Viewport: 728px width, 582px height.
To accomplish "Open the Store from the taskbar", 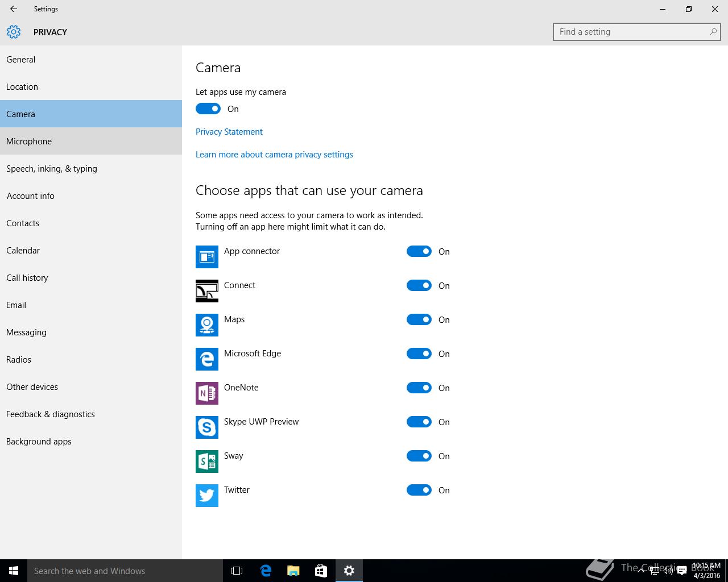I will pyautogui.click(x=321, y=571).
